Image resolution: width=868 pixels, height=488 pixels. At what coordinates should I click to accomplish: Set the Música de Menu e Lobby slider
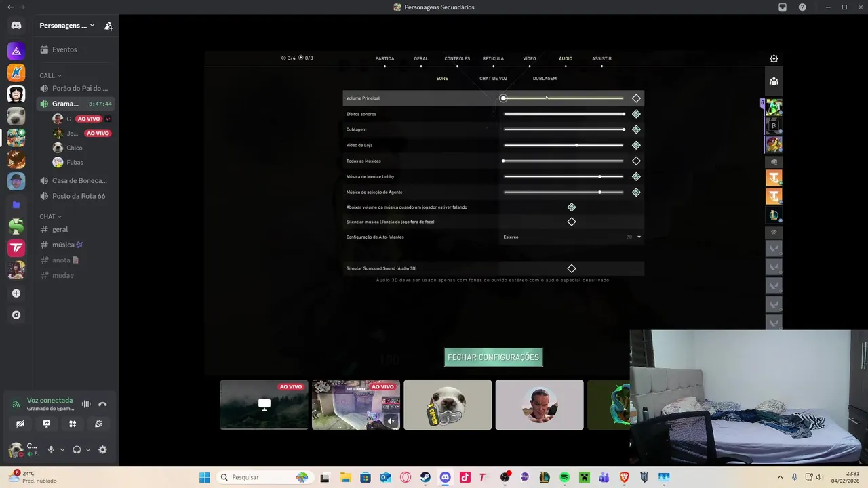click(x=563, y=176)
